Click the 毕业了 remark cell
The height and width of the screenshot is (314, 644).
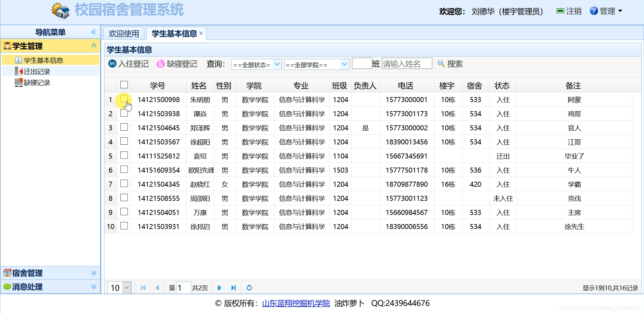(574, 156)
